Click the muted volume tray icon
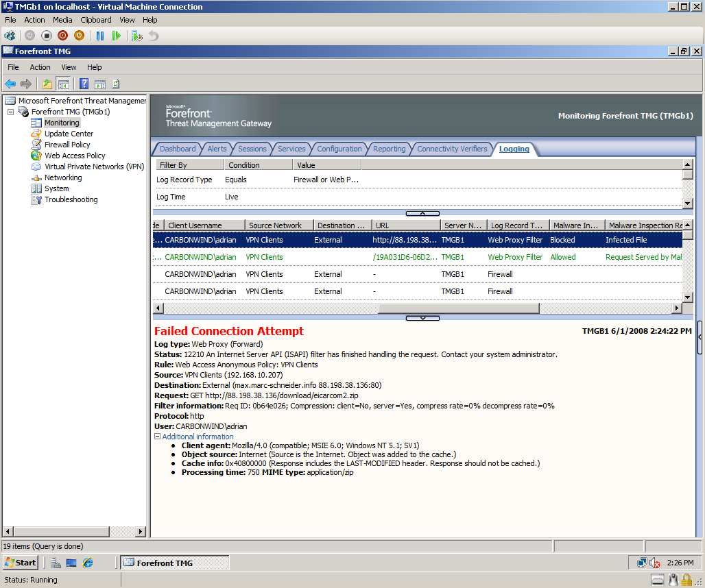The image size is (705, 588). pos(655,563)
